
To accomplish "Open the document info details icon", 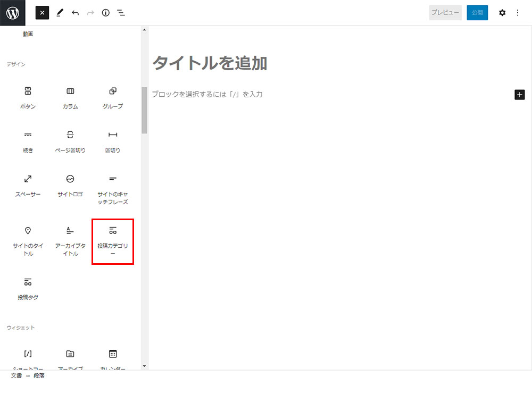I will (x=105, y=13).
